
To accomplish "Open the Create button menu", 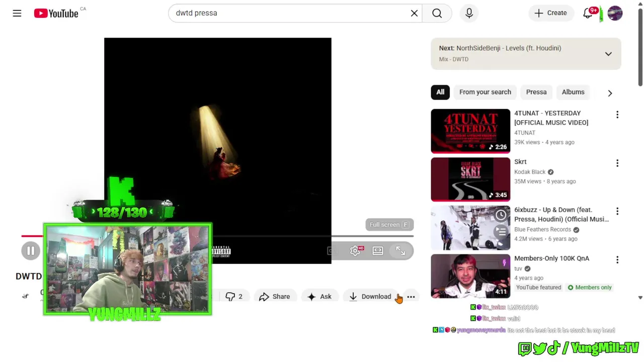I will coord(551,13).
